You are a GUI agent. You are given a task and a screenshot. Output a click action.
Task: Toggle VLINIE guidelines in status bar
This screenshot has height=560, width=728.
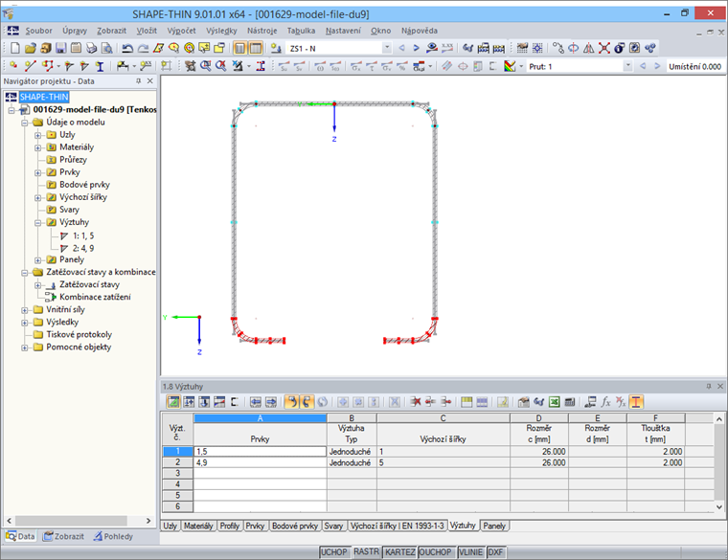(x=470, y=552)
